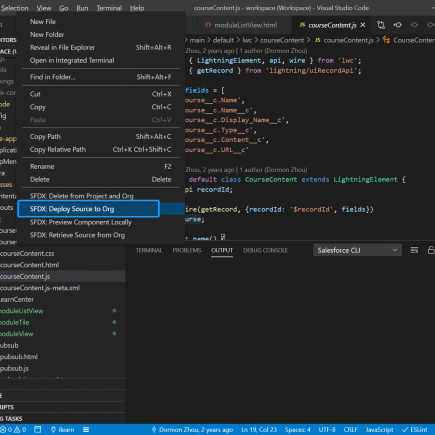Open the Run menu
This screenshot has width=435, height=435.
(x=82, y=8)
